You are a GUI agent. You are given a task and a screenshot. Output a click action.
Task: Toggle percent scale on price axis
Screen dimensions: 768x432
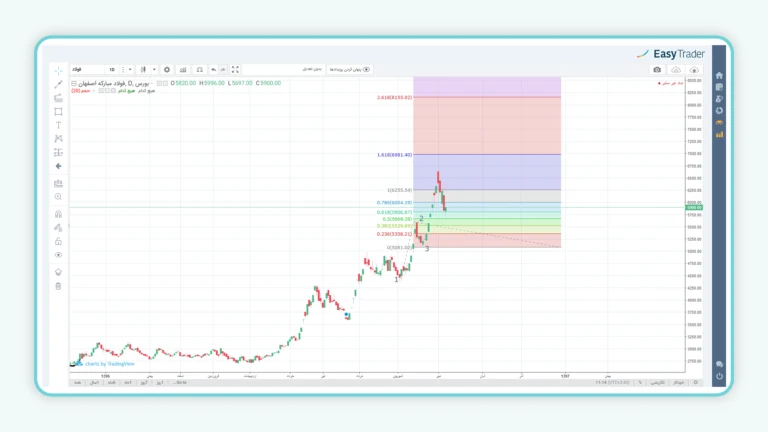[640, 383]
